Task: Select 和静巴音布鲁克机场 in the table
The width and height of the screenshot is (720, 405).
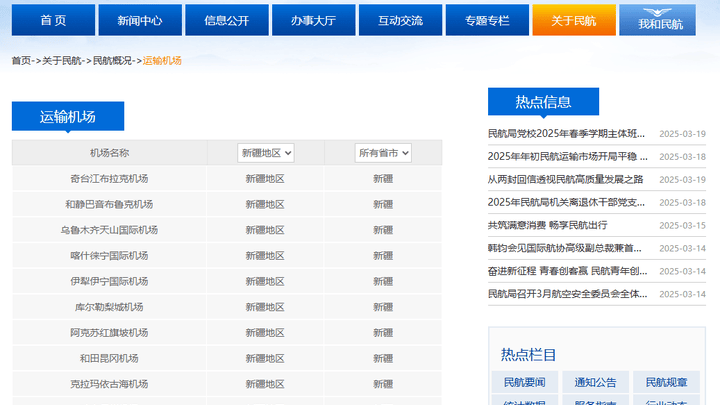Action: pyautogui.click(x=109, y=204)
